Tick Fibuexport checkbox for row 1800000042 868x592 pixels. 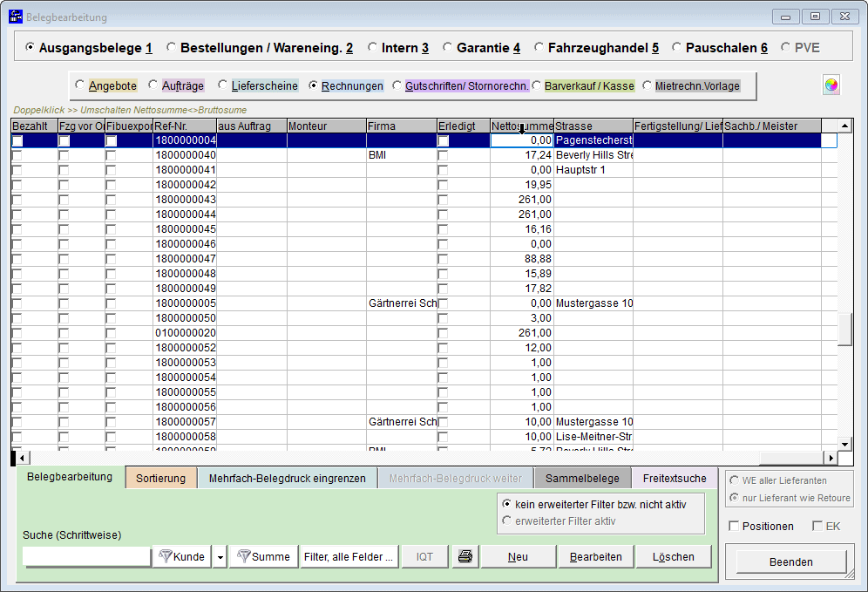point(111,186)
